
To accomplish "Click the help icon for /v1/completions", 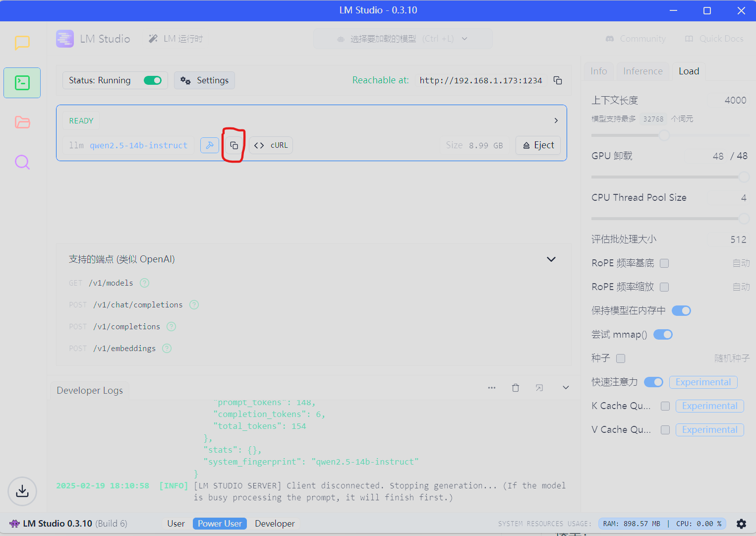I will point(172,327).
